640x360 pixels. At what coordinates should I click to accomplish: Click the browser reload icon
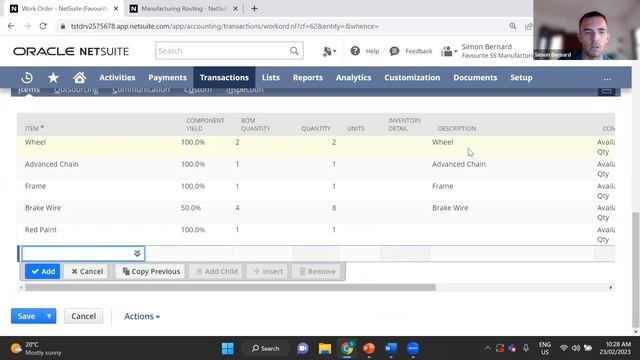click(x=43, y=26)
